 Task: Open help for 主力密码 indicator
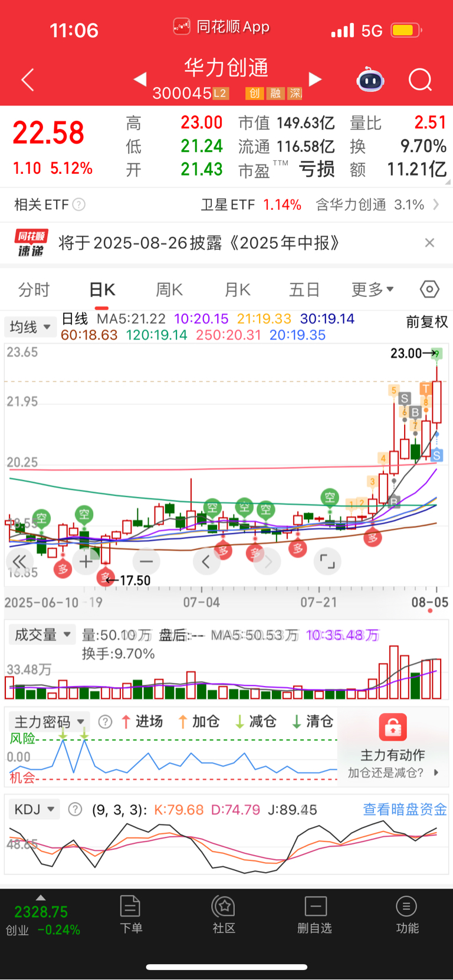(x=105, y=722)
